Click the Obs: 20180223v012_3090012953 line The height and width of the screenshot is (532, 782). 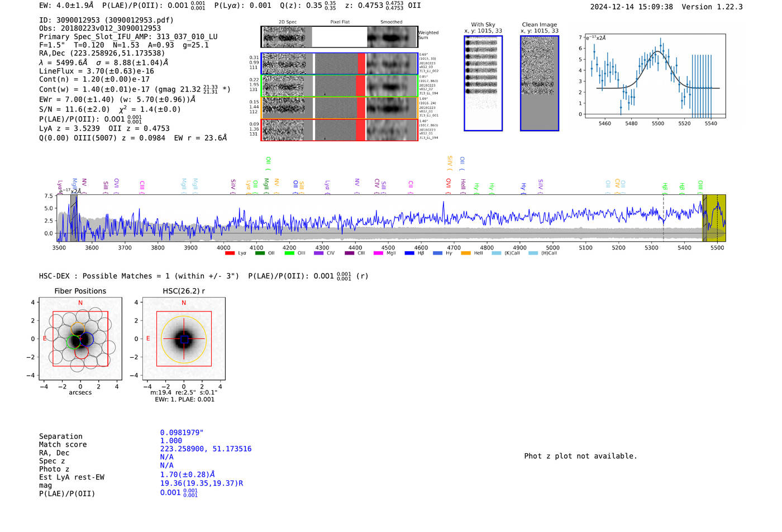click(x=100, y=28)
